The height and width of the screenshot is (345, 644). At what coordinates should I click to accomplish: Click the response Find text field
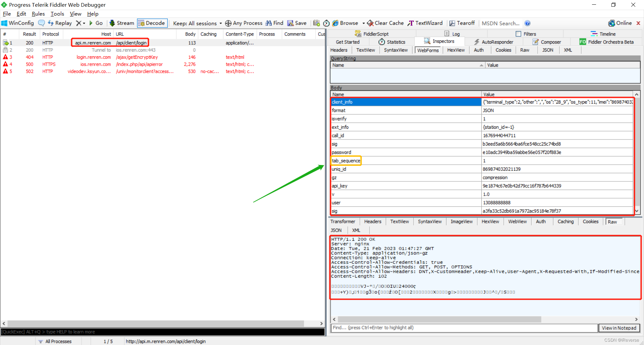(465, 328)
